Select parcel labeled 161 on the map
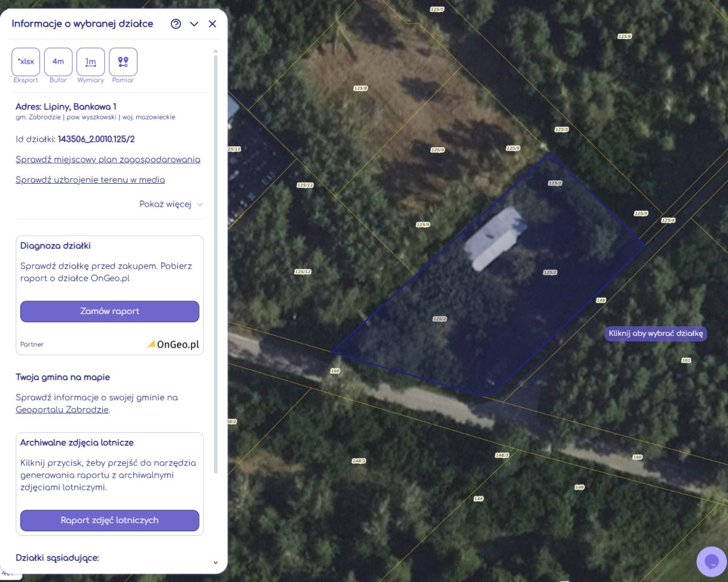The width and height of the screenshot is (728, 582). click(x=686, y=360)
